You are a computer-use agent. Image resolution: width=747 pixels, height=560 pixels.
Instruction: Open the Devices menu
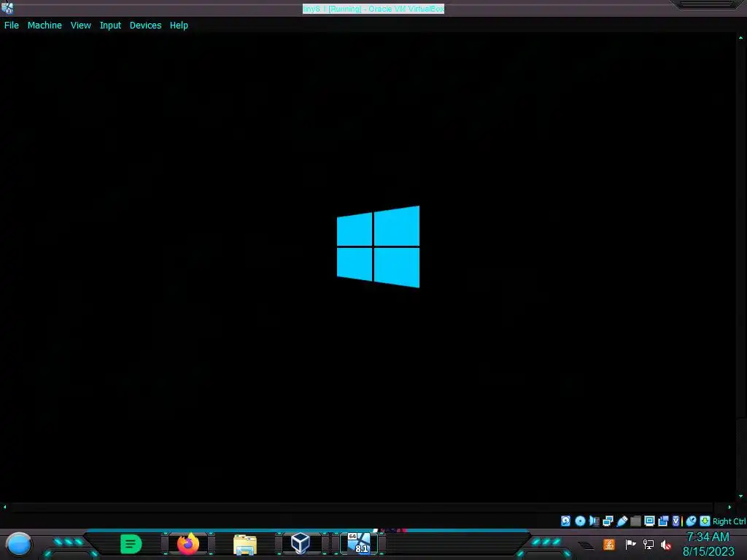click(x=145, y=26)
